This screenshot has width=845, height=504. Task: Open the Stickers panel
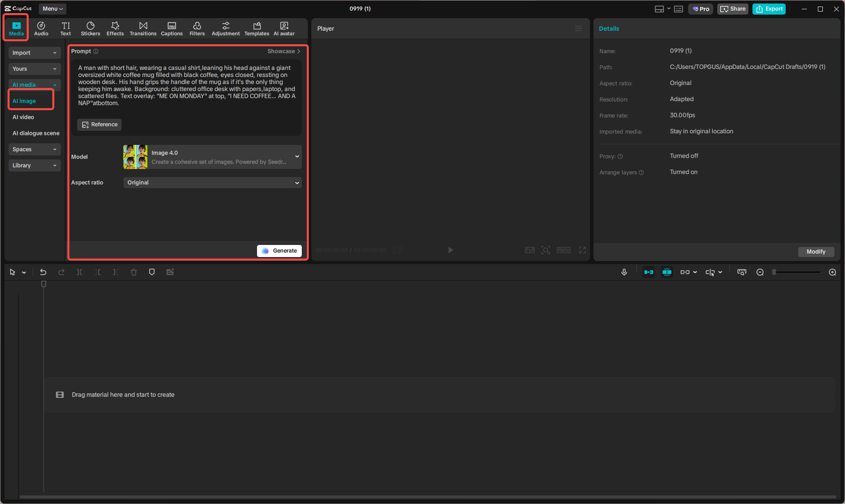(x=91, y=28)
